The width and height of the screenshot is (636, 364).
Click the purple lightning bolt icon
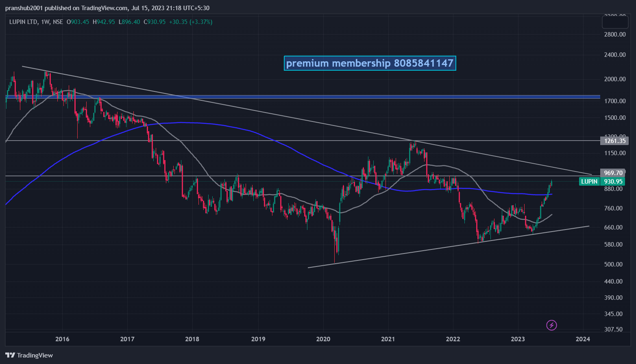click(x=551, y=325)
